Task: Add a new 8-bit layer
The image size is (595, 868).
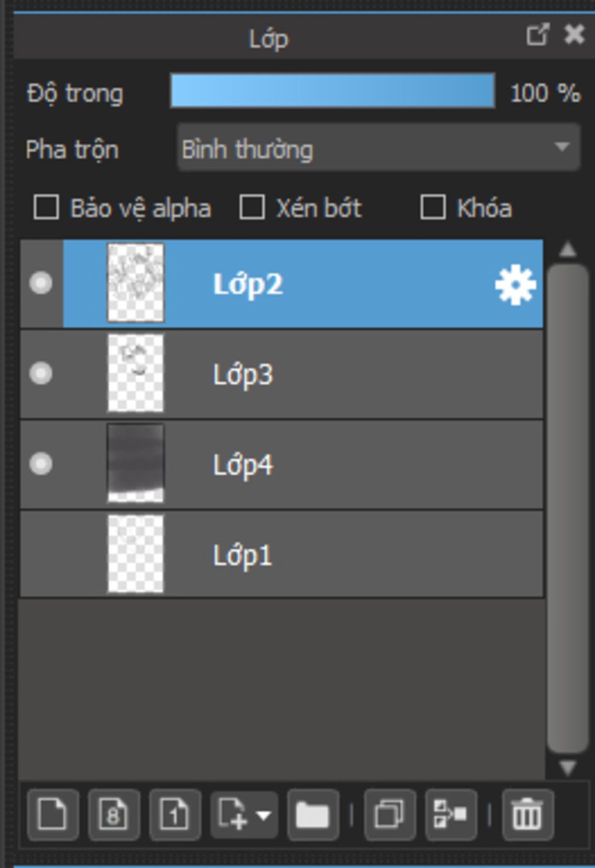Action: click(114, 815)
